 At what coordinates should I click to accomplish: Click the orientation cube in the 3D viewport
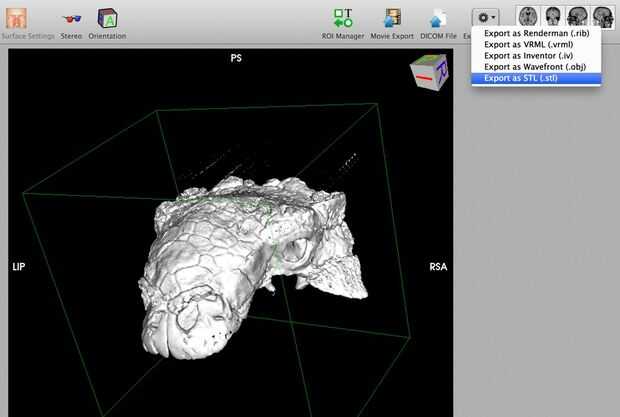429,72
